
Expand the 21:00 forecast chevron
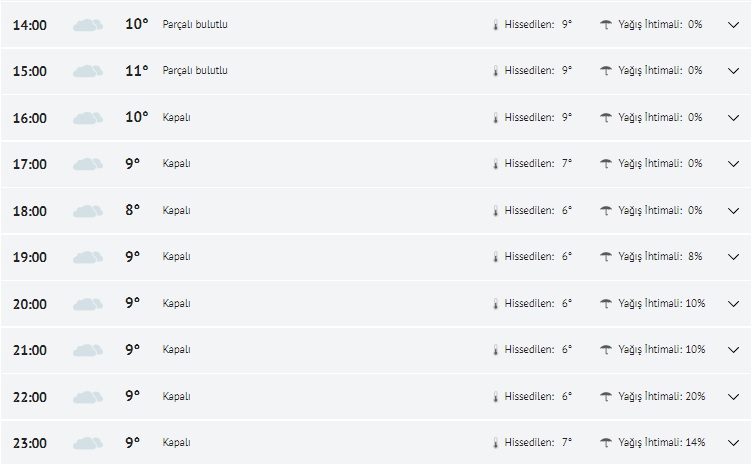click(733, 350)
